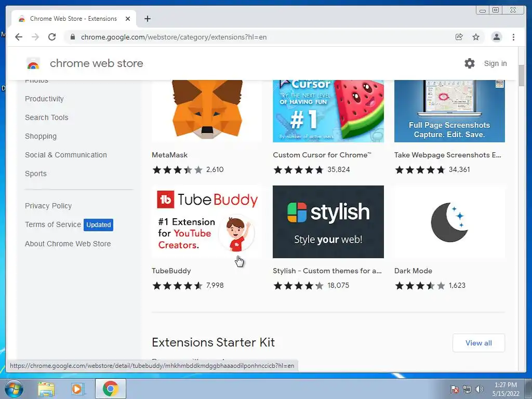
Task: Sign in to the web store
Action: (495, 63)
